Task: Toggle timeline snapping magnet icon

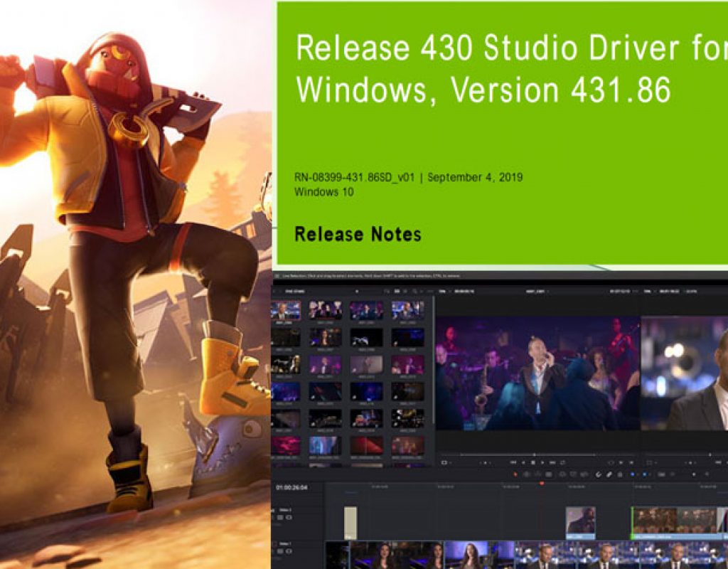Action: click(x=598, y=474)
